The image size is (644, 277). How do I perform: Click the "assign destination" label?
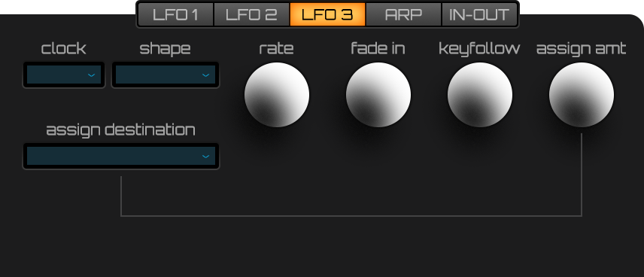tap(120, 130)
